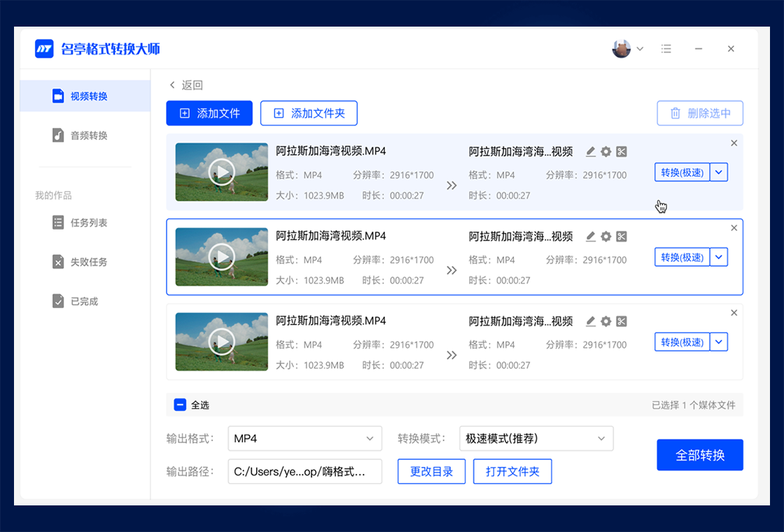Click the pencil rename icon on second video
The width and height of the screenshot is (784, 532).
coord(591,237)
